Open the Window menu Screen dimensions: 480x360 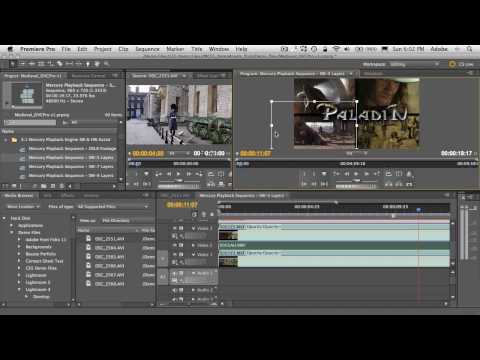tap(219, 49)
